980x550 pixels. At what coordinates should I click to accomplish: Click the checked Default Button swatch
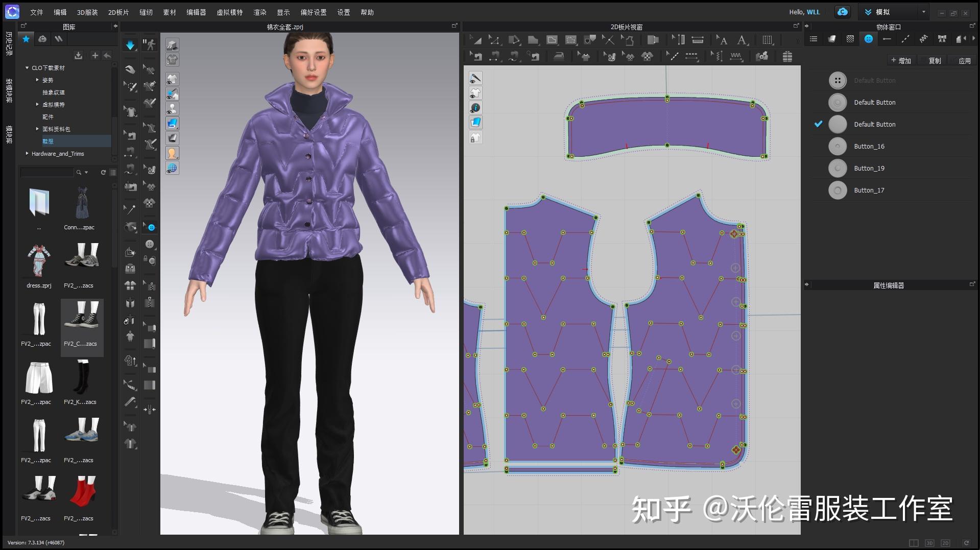838,125
